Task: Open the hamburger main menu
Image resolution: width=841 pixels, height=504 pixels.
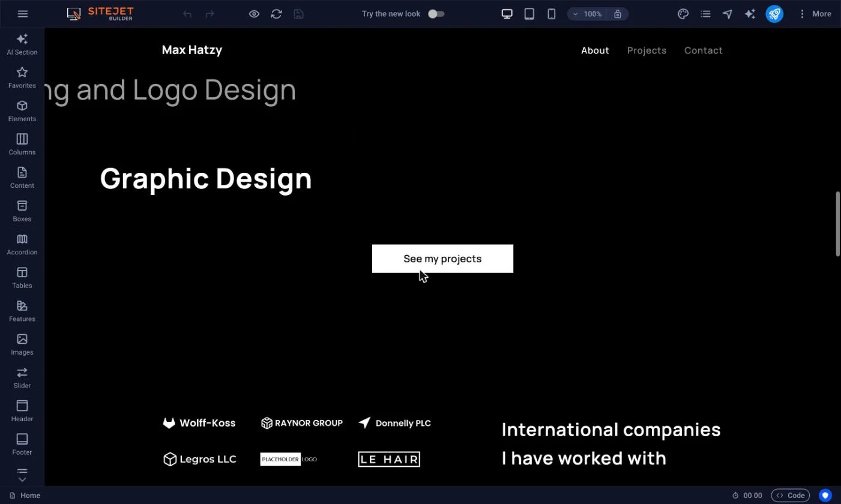Action: [x=23, y=14]
